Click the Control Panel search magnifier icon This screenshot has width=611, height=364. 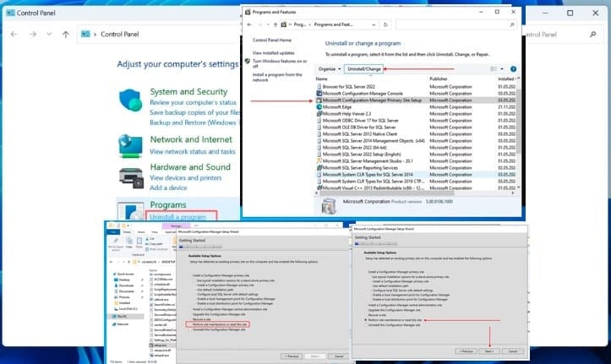point(592,35)
